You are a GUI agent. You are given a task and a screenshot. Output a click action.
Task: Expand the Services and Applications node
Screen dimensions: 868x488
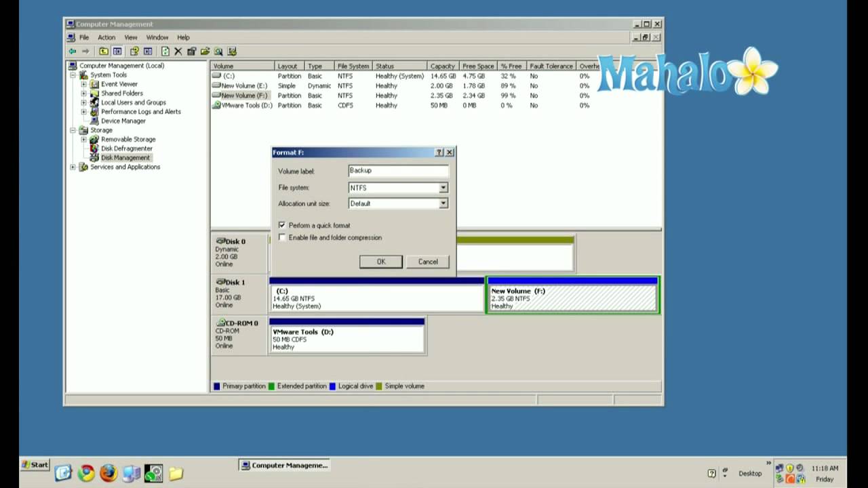click(x=73, y=167)
